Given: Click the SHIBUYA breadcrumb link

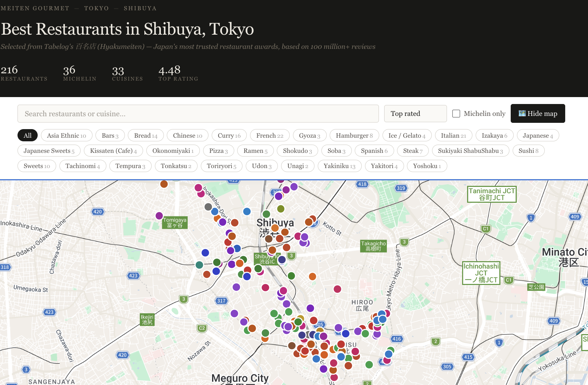Looking at the screenshot, I should coord(140,8).
